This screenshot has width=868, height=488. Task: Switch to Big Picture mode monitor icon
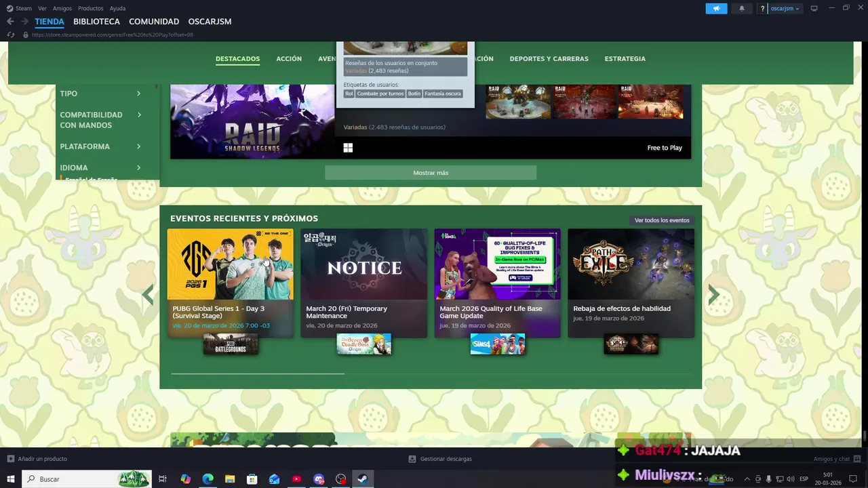tap(814, 8)
